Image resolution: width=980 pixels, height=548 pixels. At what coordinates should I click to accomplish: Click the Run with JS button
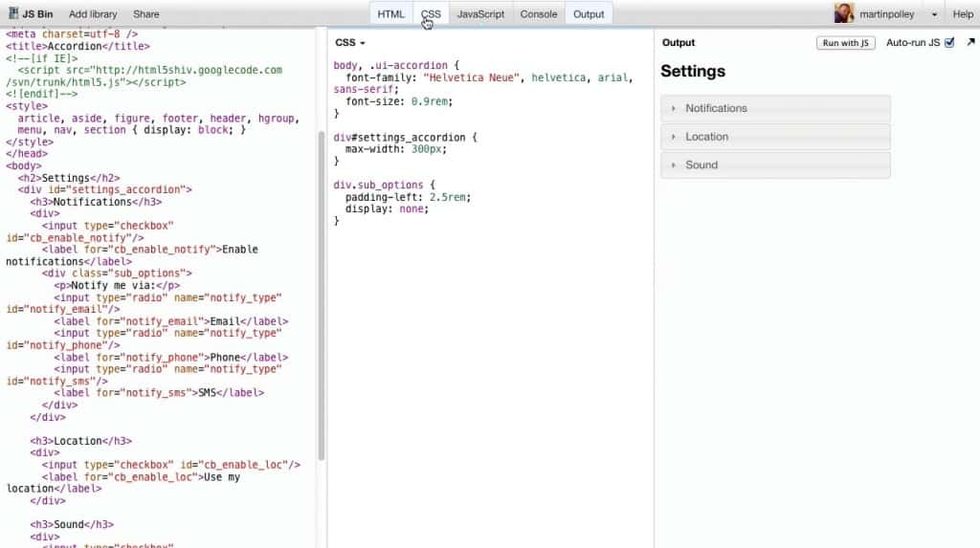pos(845,42)
